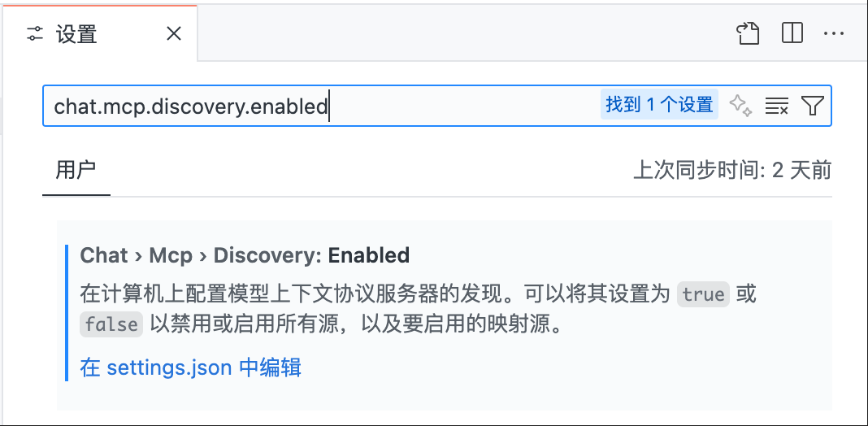Click the true code value in description
The image size is (868, 426).
pyautogui.click(x=704, y=293)
